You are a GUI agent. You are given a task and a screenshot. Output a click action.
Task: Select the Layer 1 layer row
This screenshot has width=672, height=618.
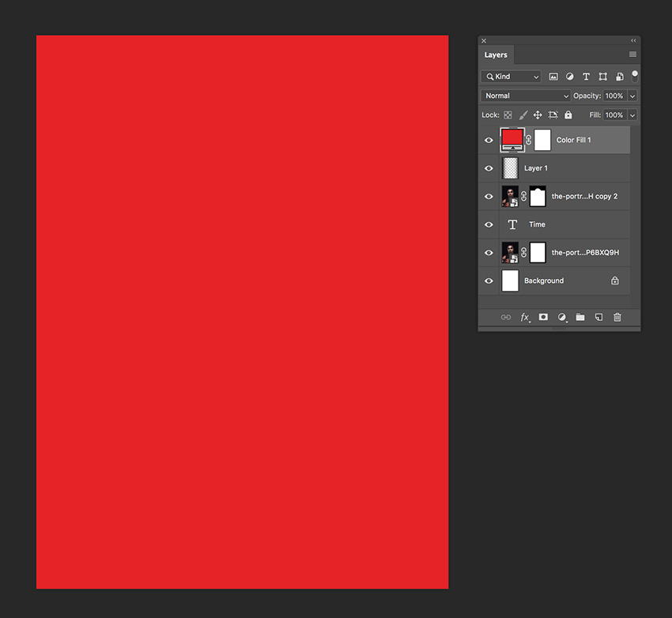(569, 168)
